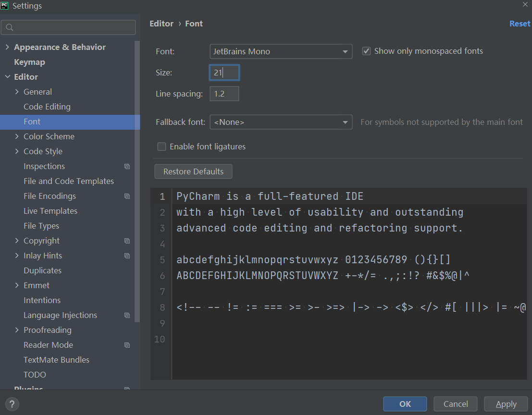Toggle Show only monospaced fonts checkbox
The width and height of the screenshot is (532, 415).
tap(366, 51)
